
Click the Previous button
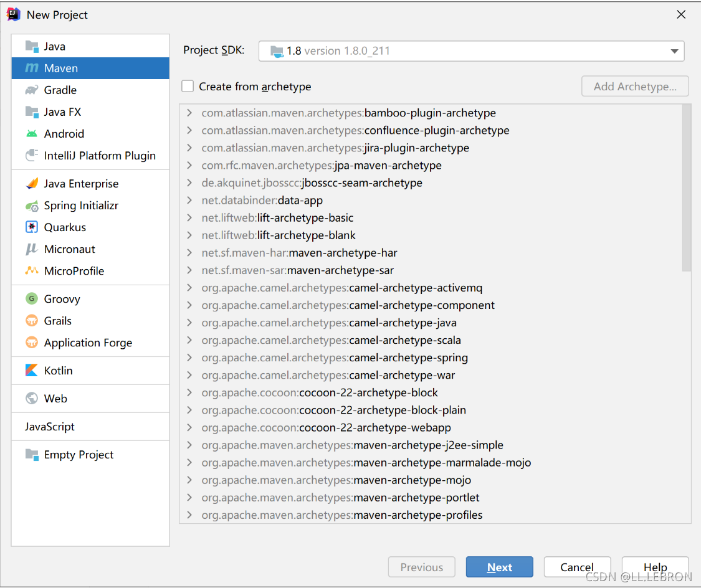coord(422,567)
